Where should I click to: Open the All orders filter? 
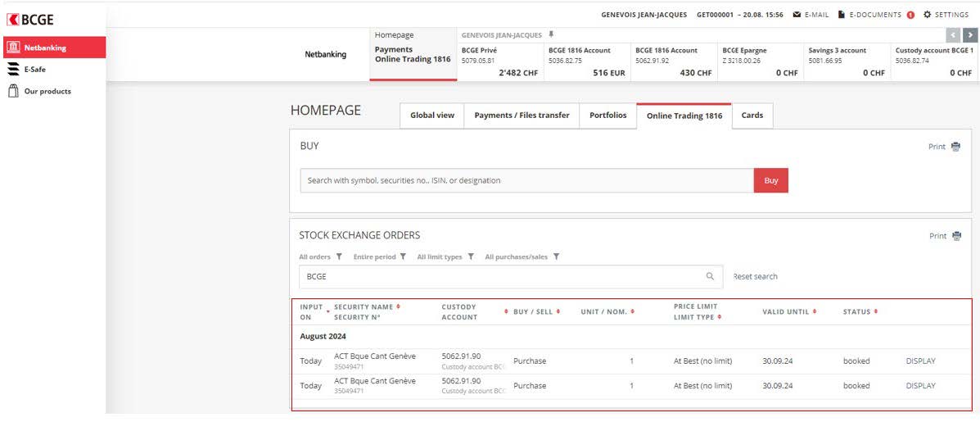321,257
